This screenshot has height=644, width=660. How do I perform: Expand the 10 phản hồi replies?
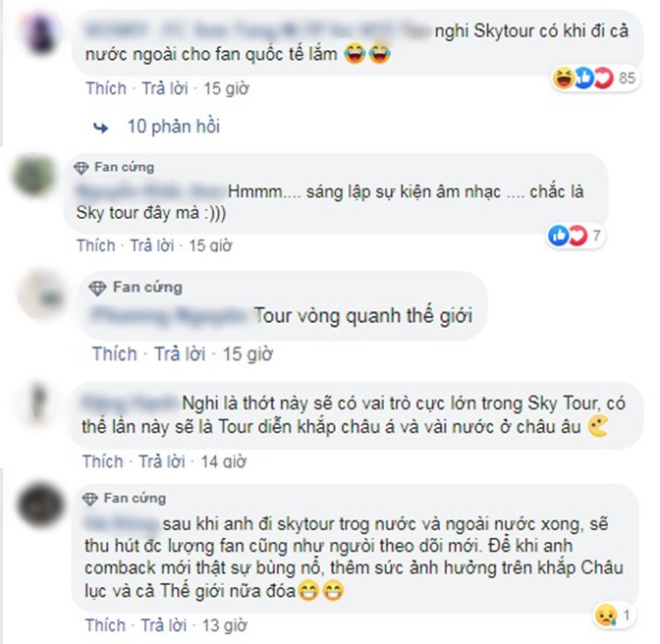point(174,127)
